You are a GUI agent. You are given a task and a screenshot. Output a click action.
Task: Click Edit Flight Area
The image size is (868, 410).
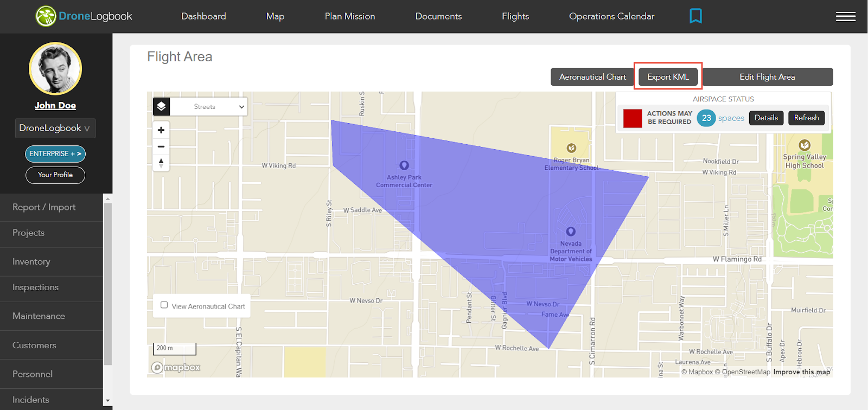click(767, 77)
